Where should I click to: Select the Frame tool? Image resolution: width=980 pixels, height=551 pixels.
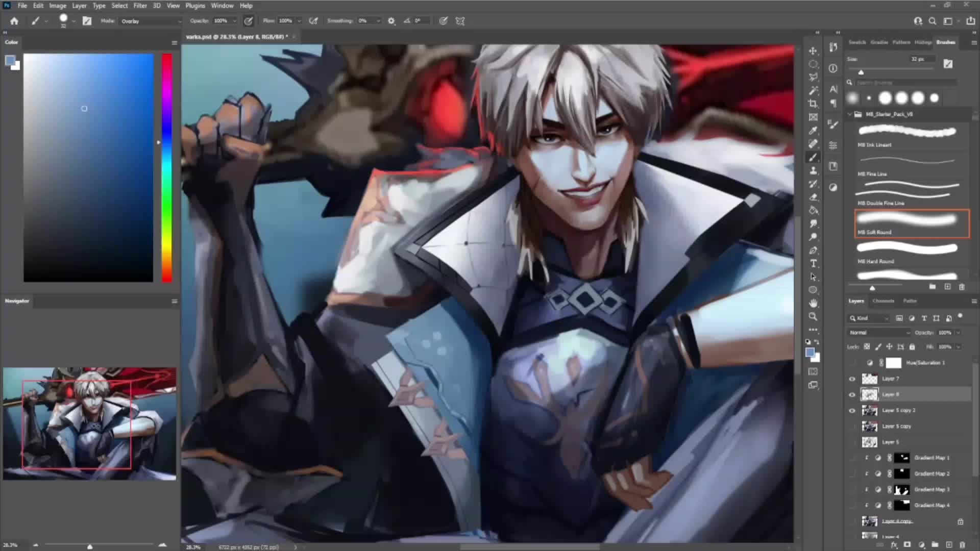(813, 117)
